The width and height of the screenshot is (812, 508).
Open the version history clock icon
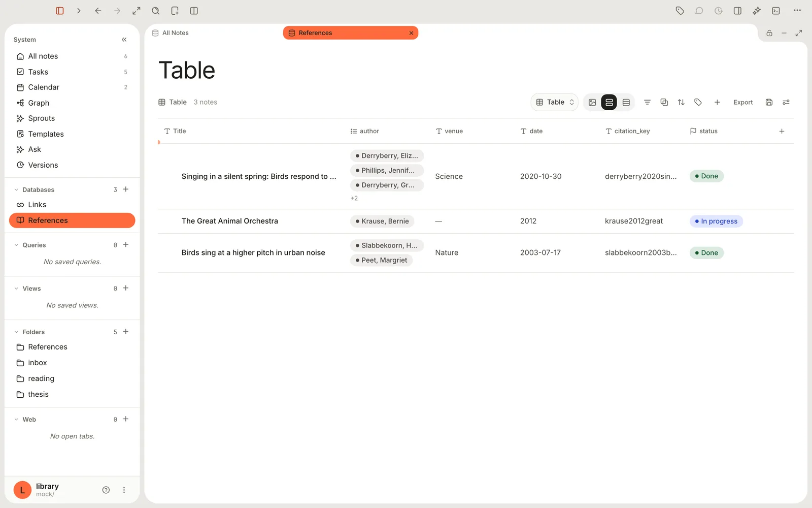coord(719,11)
